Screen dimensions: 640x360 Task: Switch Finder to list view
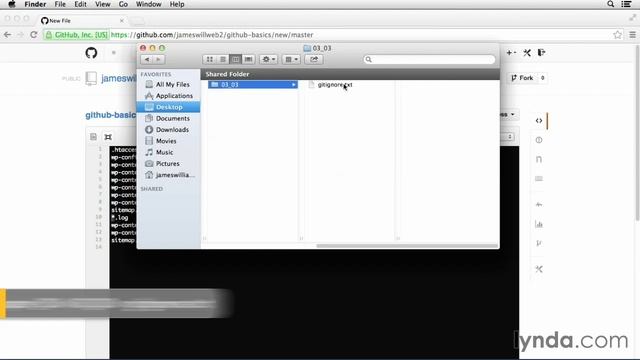pyautogui.click(x=222, y=60)
